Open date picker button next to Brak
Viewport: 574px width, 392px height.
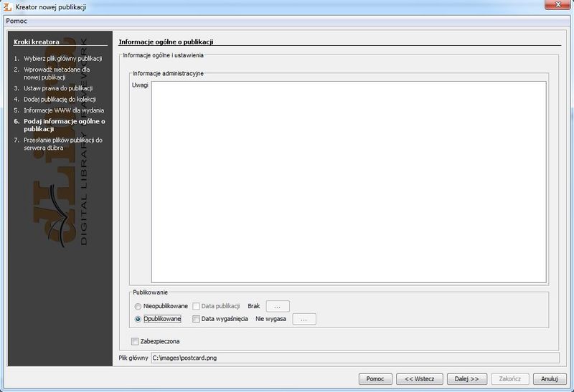[x=277, y=306]
